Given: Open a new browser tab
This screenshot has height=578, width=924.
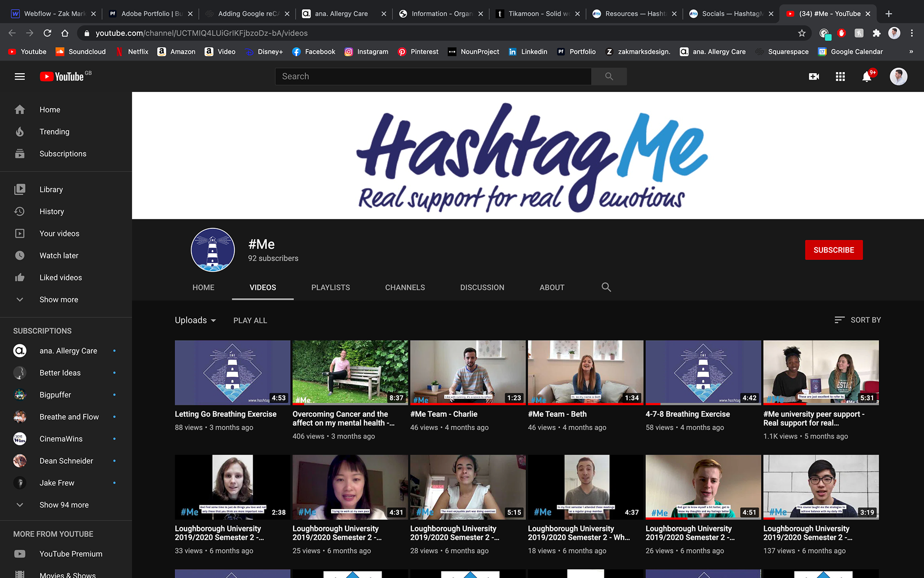Looking at the screenshot, I should pyautogui.click(x=888, y=13).
